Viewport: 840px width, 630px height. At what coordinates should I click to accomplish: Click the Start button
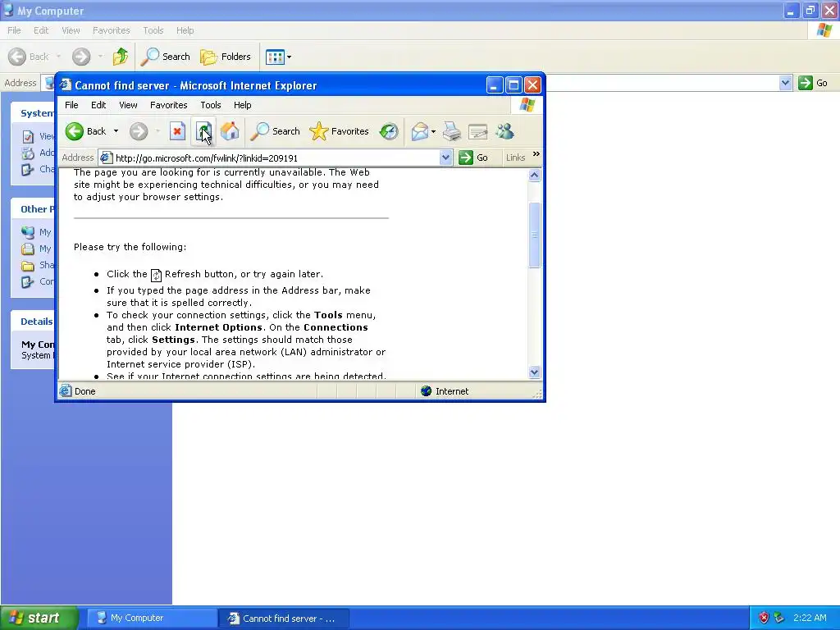39,619
